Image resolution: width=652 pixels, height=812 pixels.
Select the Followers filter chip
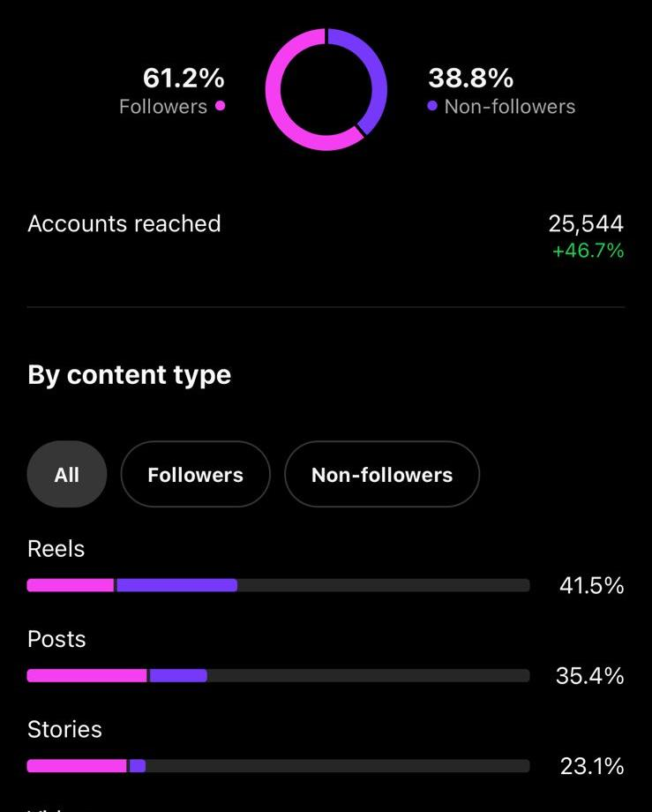[x=196, y=474]
